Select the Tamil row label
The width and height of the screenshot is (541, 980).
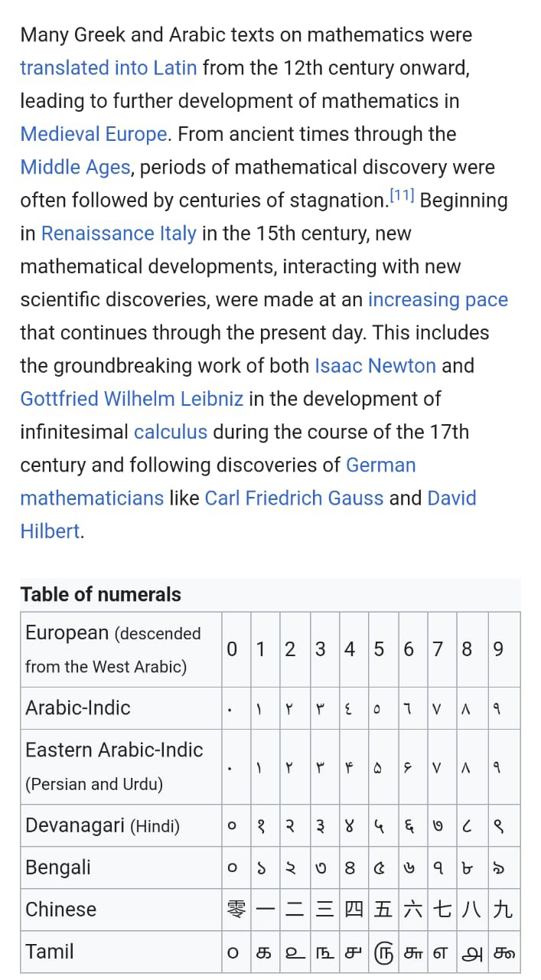tap(50, 952)
